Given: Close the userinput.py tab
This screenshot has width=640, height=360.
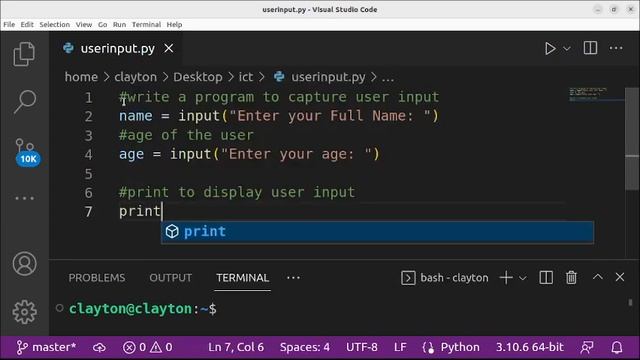Looking at the screenshot, I should pyautogui.click(x=169, y=49).
